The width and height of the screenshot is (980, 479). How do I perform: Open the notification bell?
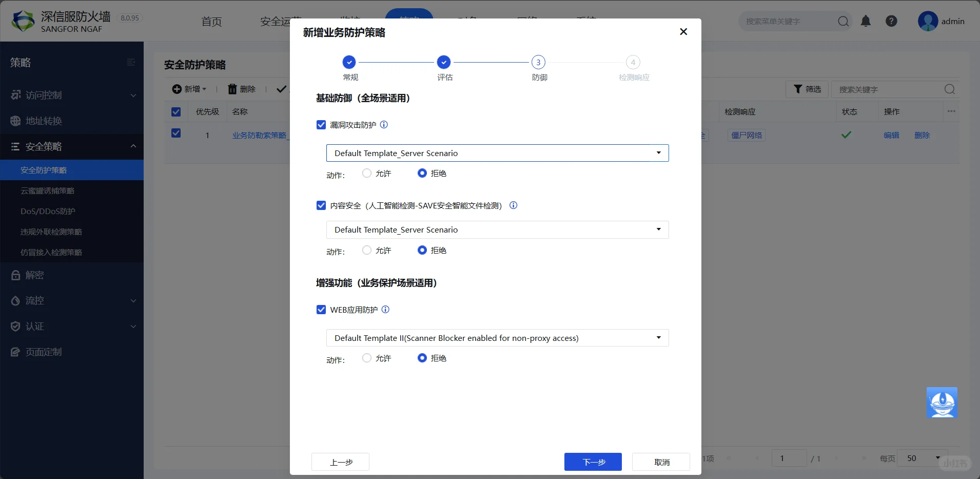click(x=866, y=21)
